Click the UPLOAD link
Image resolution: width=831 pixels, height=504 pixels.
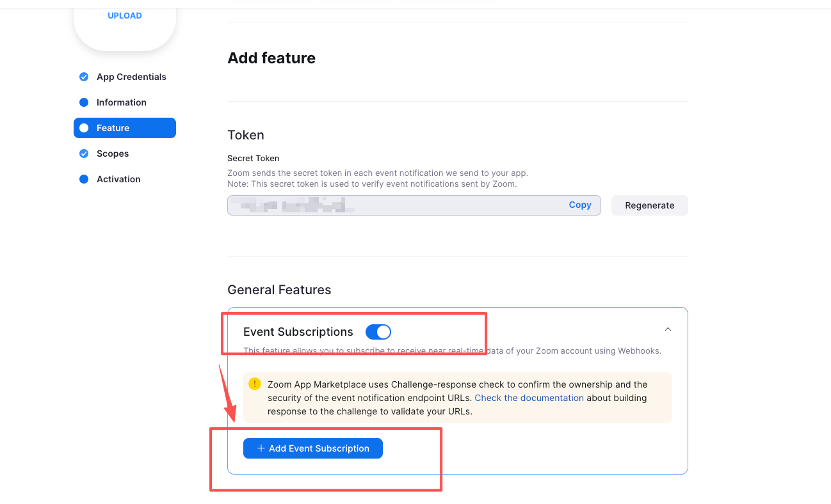click(125, 15)
